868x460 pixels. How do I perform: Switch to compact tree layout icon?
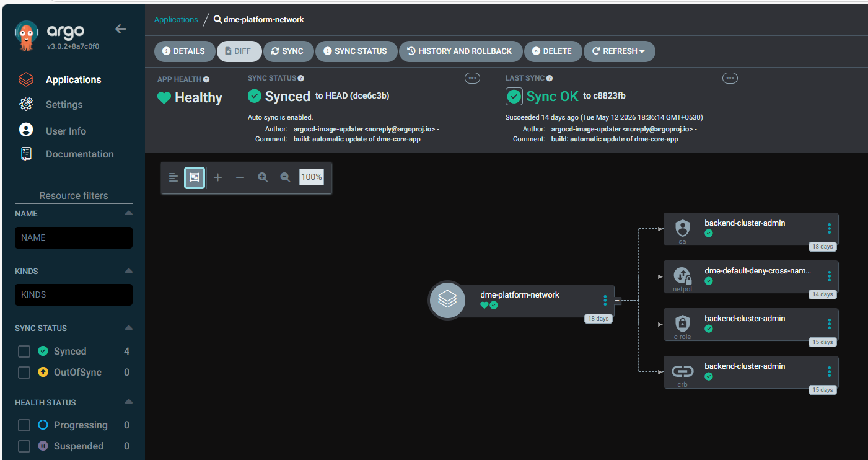point(173,177)
